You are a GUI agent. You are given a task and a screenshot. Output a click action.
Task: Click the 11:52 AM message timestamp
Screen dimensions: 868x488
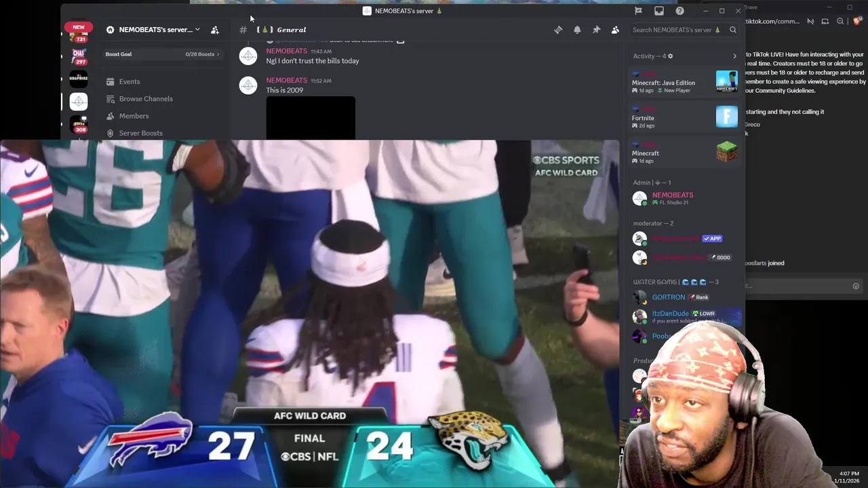tap(321, 81)
